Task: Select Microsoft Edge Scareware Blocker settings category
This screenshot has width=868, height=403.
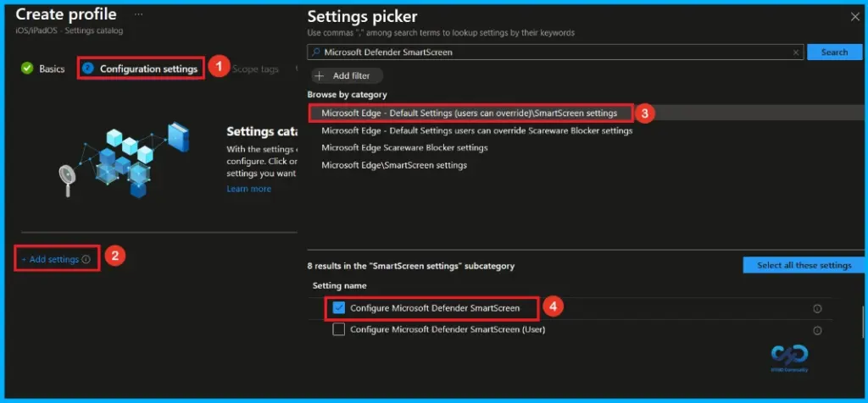Action: [x=404, y=148]
